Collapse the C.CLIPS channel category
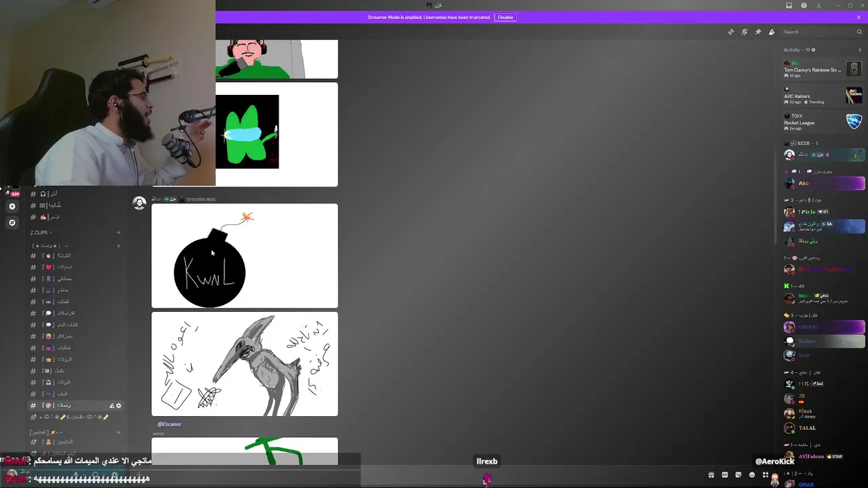868x488 pixels. pos(39,232)
